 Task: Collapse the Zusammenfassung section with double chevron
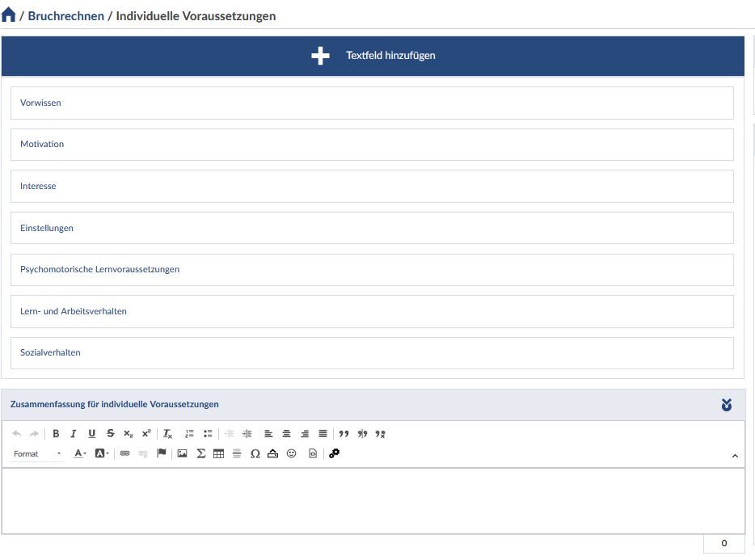pos(726,405)
